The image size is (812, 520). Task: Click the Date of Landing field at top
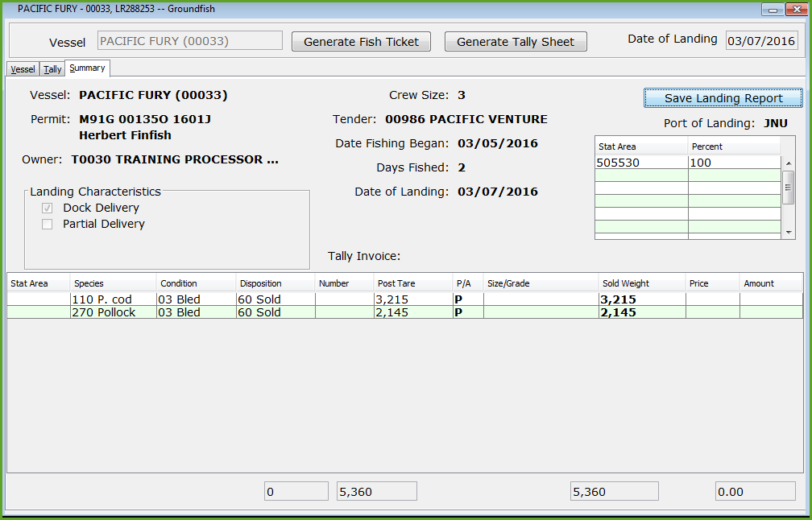click(x=760, y=40)
